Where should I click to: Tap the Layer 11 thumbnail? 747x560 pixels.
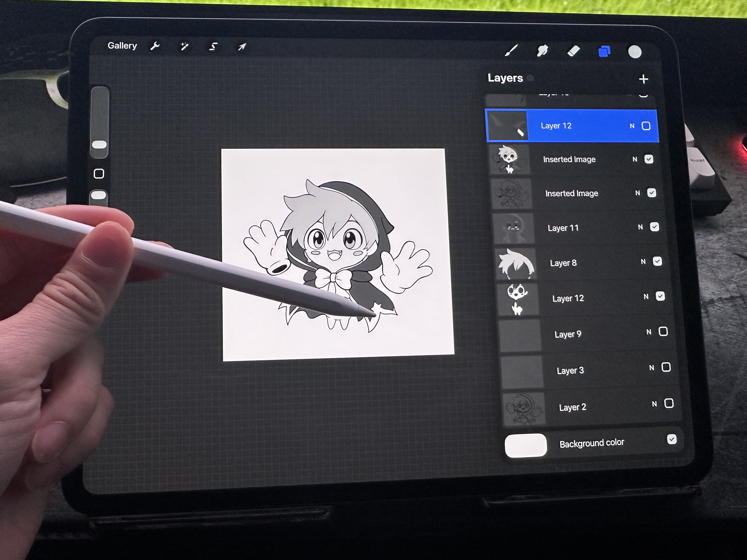pos(514,228)
